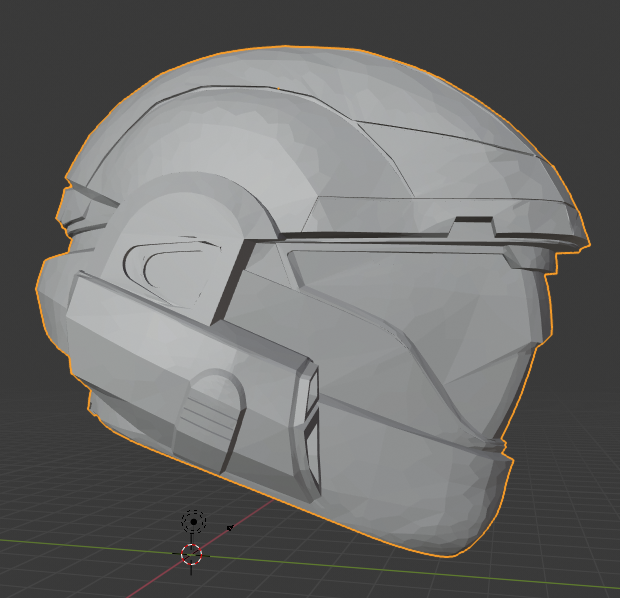Select the helmet mesh model

click(x=312, y=301)
